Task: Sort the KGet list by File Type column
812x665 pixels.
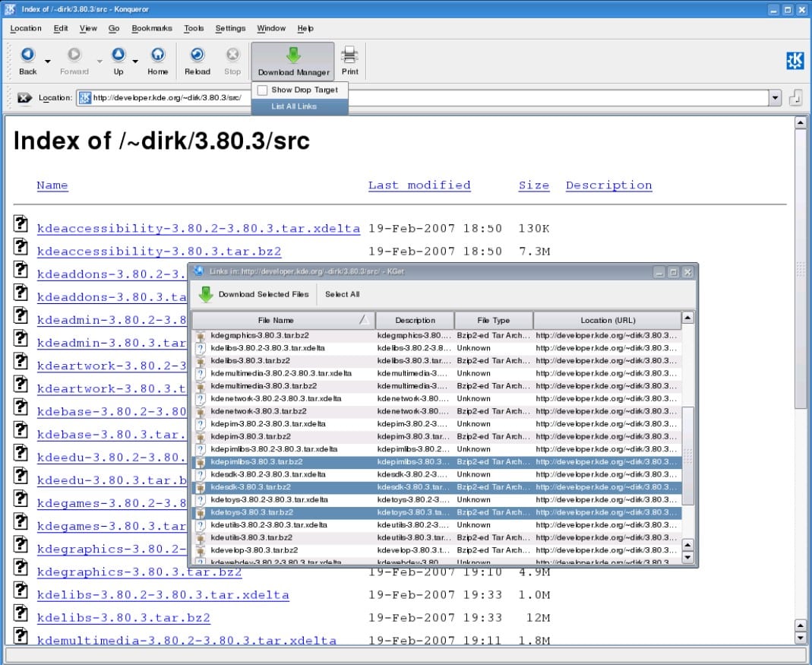Action: pos(494,320)
